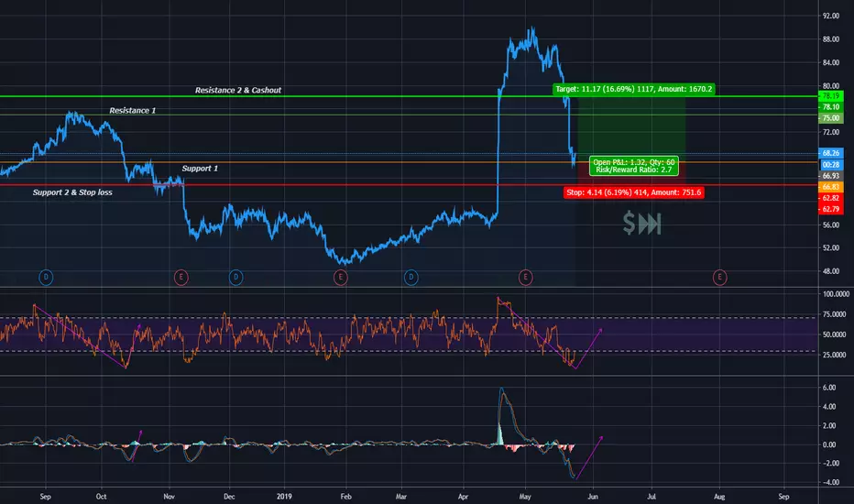Click the orange 66.83 price label
Image resolution: width=854 pixels, height=504 pixels.
[x=830, y=187]
